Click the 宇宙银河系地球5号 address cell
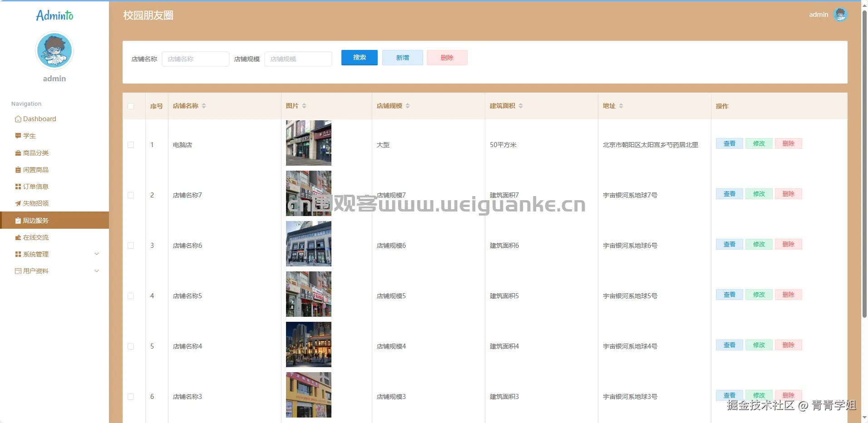 click(630, 296)
